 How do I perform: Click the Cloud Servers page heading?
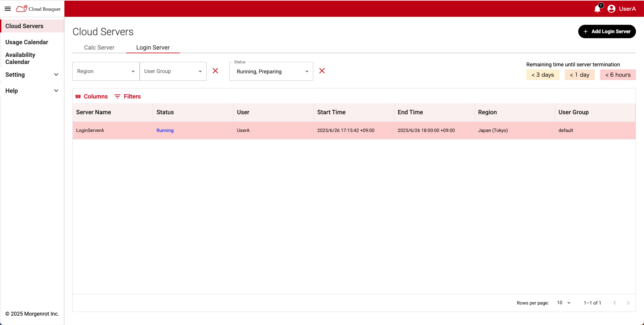pyautogui.click(x=103, y=32)
